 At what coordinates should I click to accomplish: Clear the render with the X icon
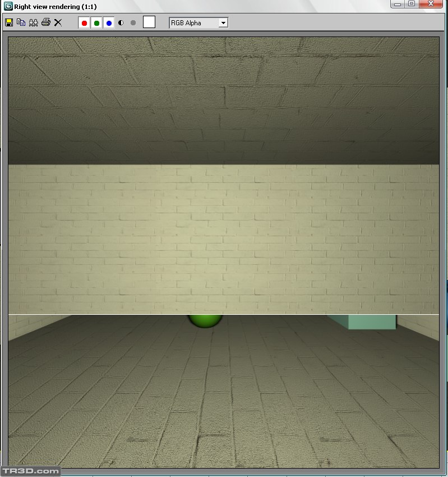pyautogui.click(x=58, y=22)
